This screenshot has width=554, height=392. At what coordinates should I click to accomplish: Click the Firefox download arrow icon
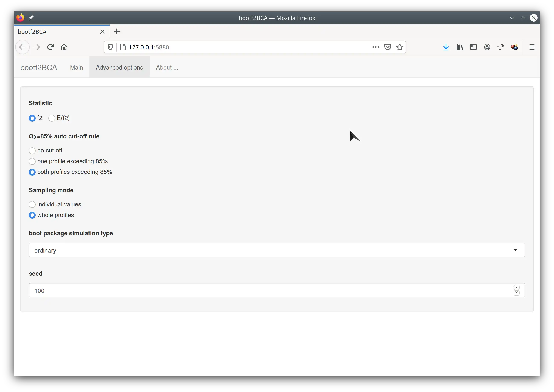(446, 47)
